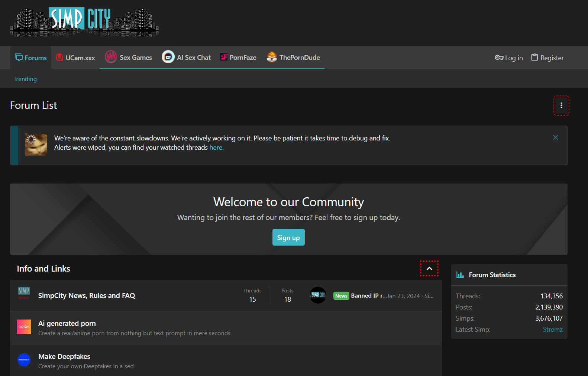Screen dimensions: 588x376
Task: Click the PornFaze pink icon
Action: (x=224, y=57)
